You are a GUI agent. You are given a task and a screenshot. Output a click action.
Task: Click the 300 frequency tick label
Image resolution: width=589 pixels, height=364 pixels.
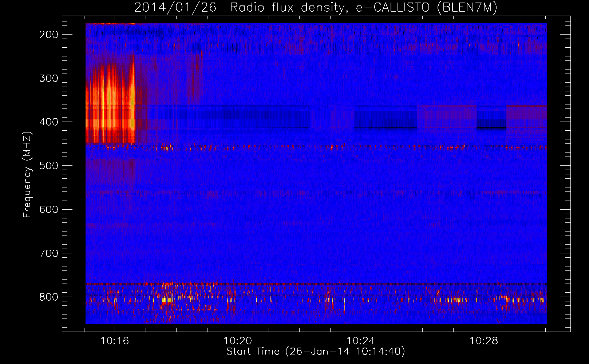tap(49, 78)
